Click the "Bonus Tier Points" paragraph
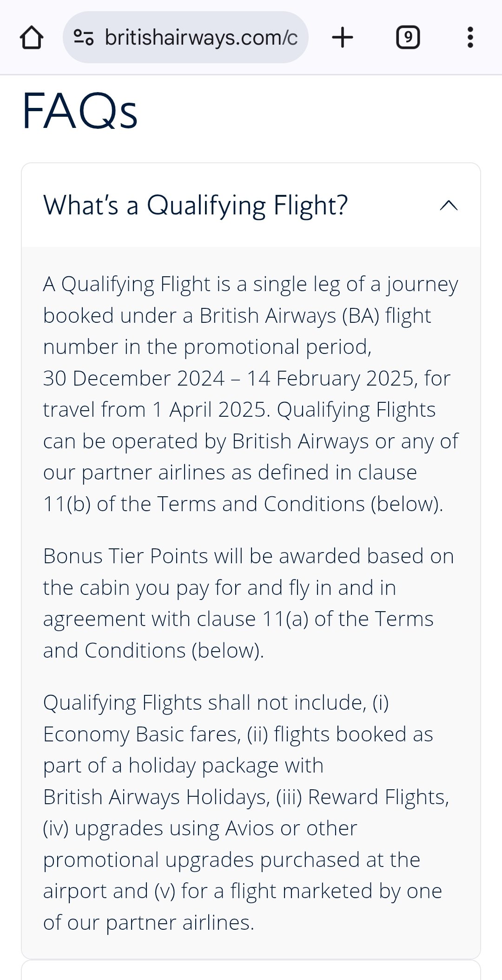502x980 pixels. [248, 603]
